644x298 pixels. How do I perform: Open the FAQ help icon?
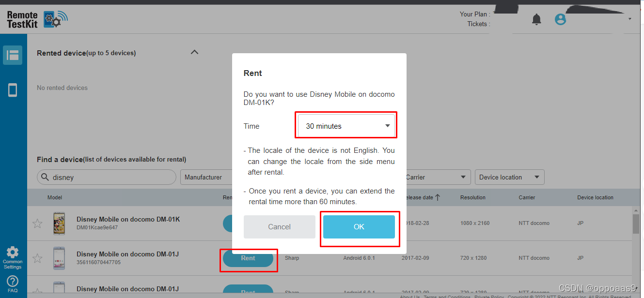(13, 284)
